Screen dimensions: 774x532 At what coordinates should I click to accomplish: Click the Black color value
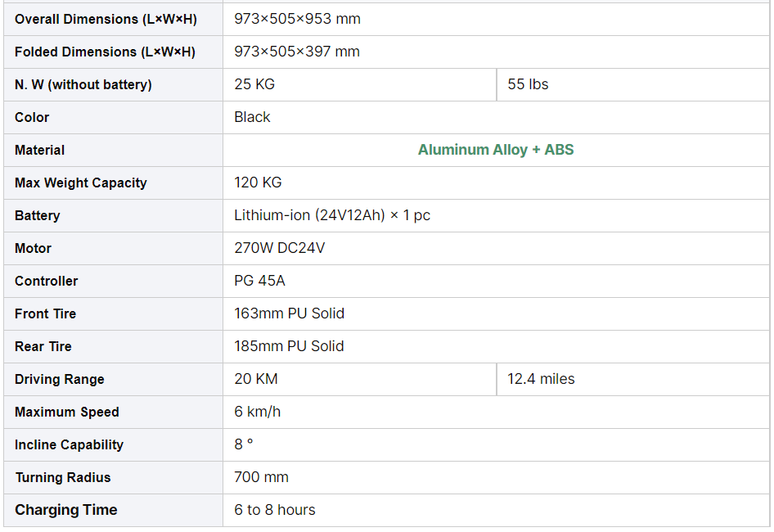click(252, 117)
